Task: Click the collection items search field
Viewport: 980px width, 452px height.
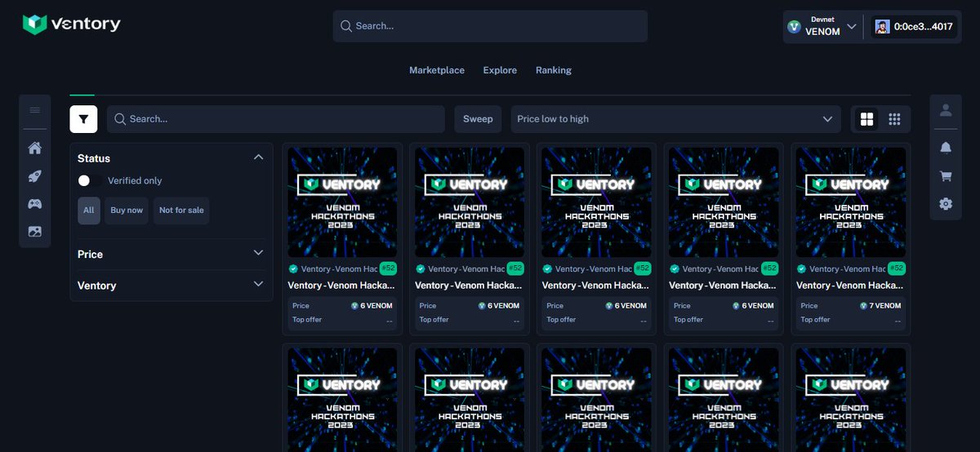Action: click(x=276, y=119)
